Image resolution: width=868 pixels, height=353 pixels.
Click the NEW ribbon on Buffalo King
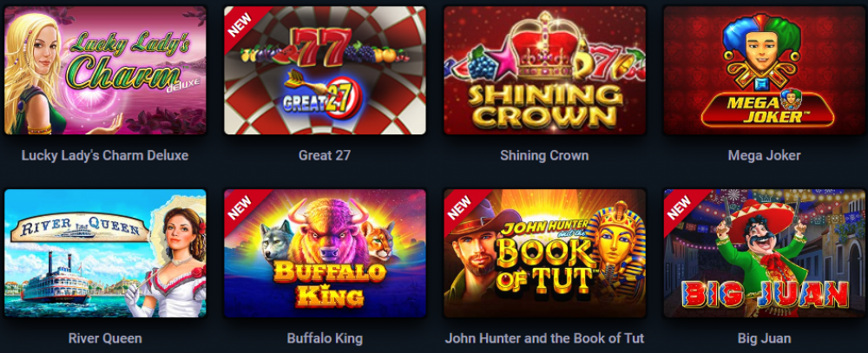tap(240, 206)
